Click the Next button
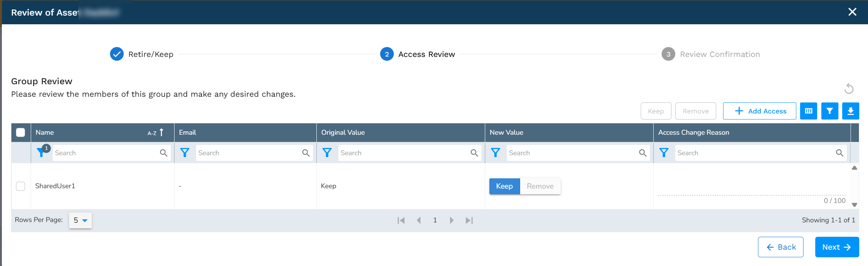The image size is (868, 266). coord(837,247)
